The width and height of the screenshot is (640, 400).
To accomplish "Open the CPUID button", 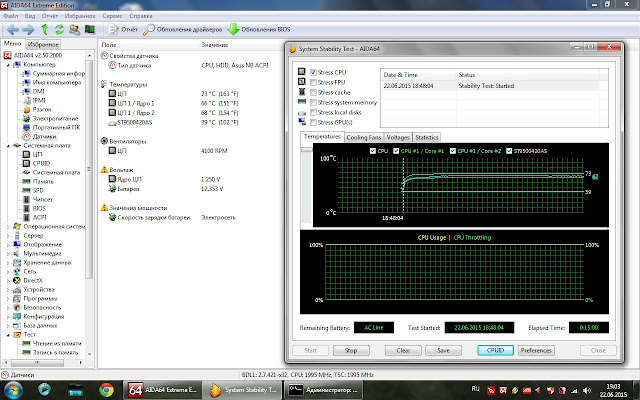I will (496, 350).
